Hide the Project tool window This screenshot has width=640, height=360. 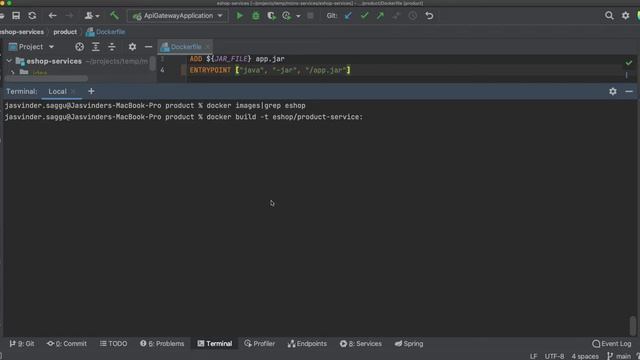148,47
